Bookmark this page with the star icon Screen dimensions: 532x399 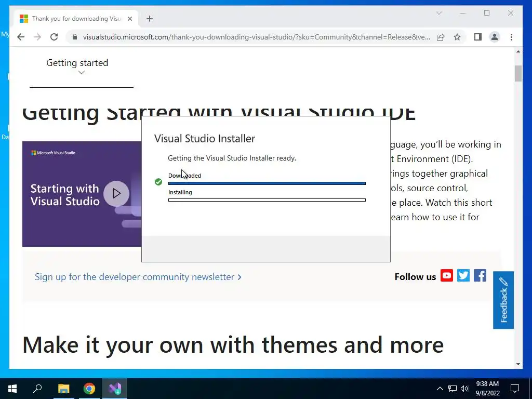click(x=457, y=37)
